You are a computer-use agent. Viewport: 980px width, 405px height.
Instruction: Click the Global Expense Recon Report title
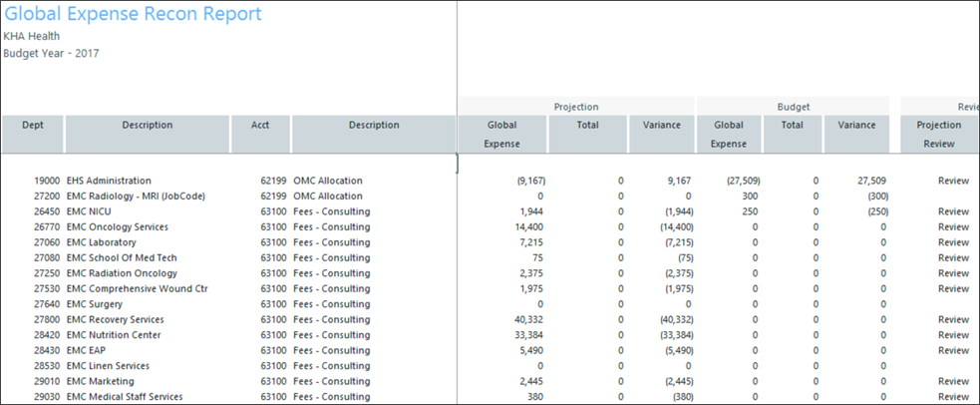(133, 14)
